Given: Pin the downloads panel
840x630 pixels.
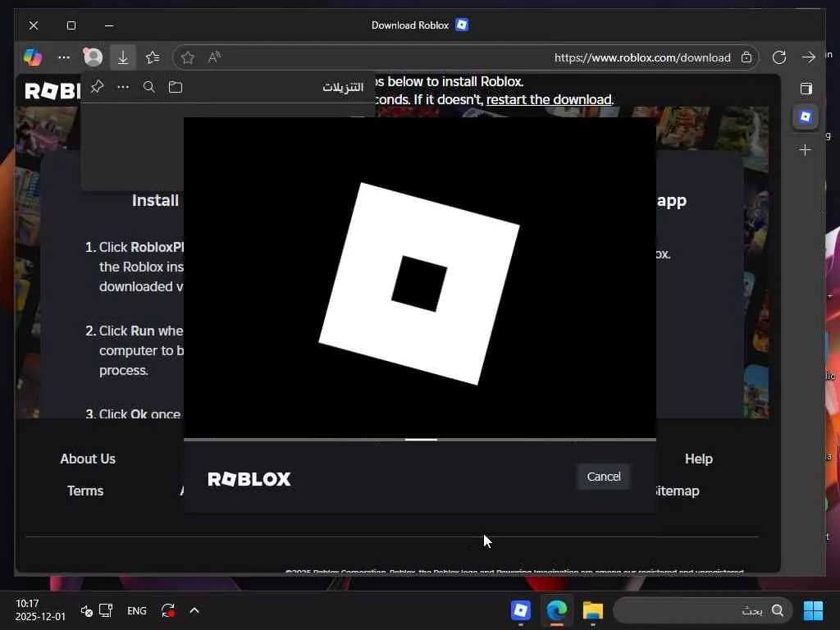Looking at the screenshot, I should [97, 87].
